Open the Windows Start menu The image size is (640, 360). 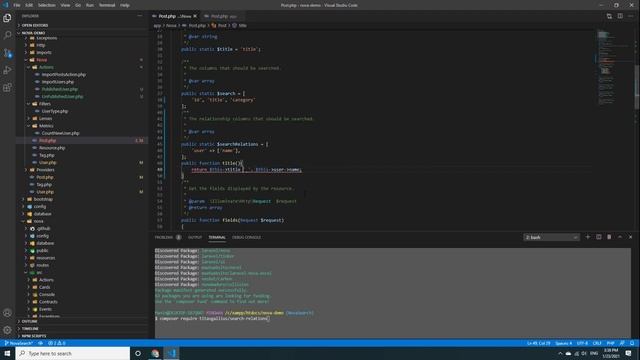(7, 353)
